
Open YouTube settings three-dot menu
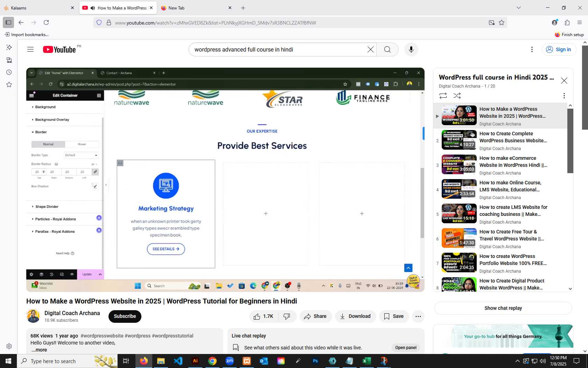coord(532,49)
